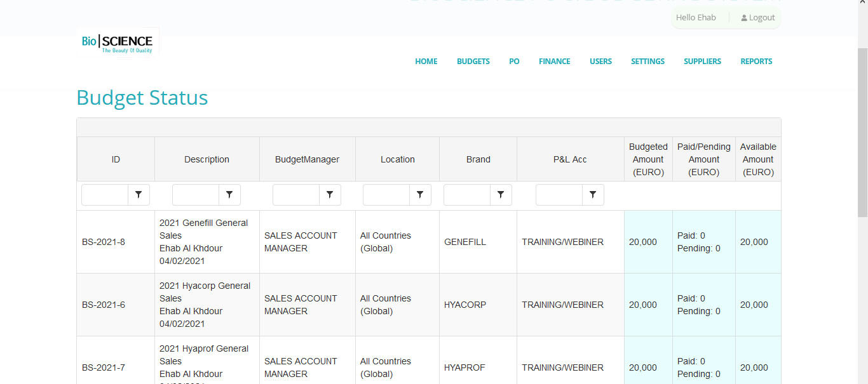Focus the P&L Acc filter text box
The image size is (868, 384).
tap(559, 195)
